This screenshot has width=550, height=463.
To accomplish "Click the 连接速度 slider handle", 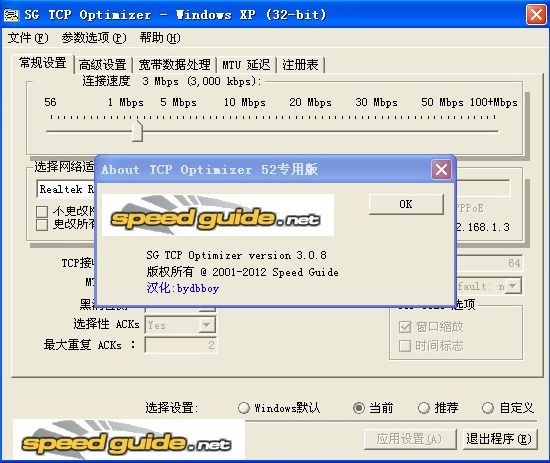I will 138,131.
